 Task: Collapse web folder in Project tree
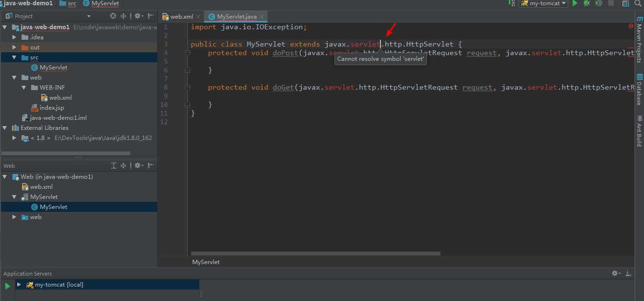pyautogui.click(x=14, y=78)
